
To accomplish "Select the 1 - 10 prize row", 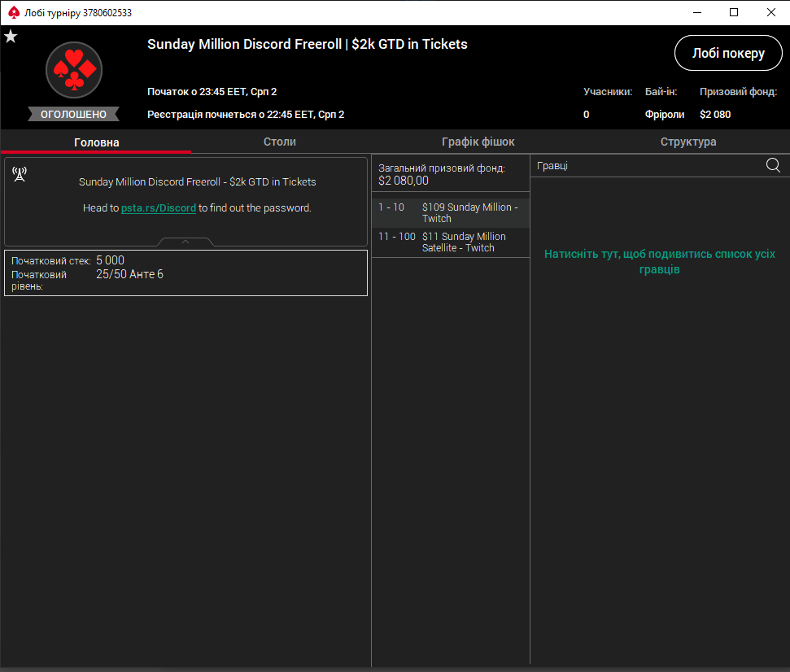I will (451, 212).
